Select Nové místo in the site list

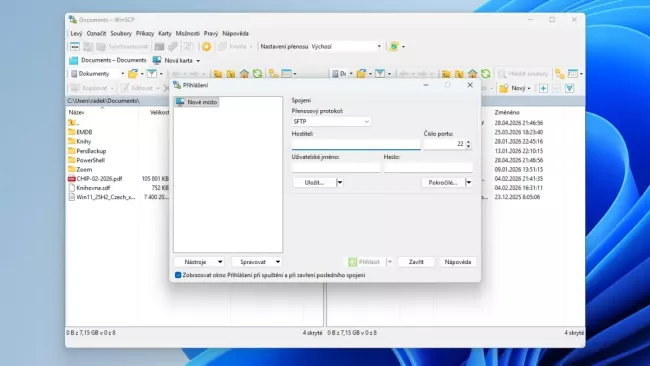coord(196,102)
